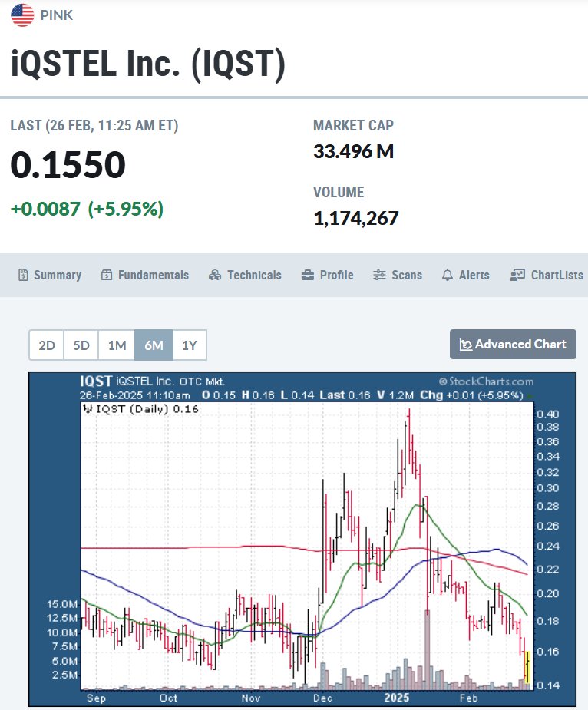The image size is (588, 710).
Task: Click the IQST (Daily) 0.16 chart legend
Action: [x=141, y=409]
